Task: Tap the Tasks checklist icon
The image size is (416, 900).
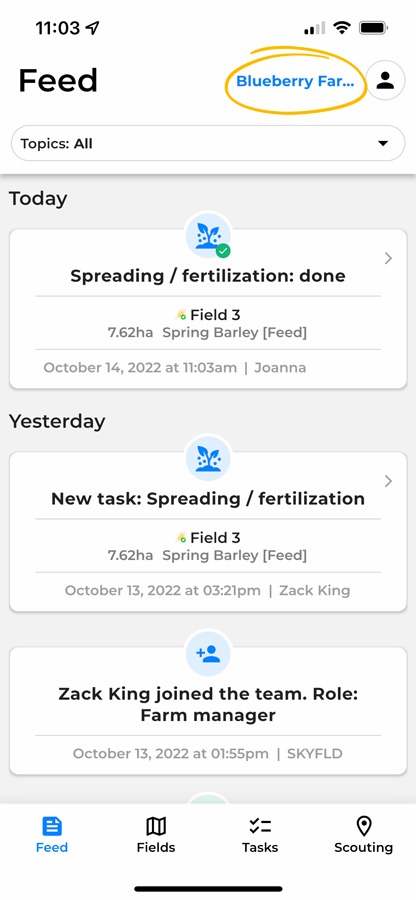Action: (260, 827)
